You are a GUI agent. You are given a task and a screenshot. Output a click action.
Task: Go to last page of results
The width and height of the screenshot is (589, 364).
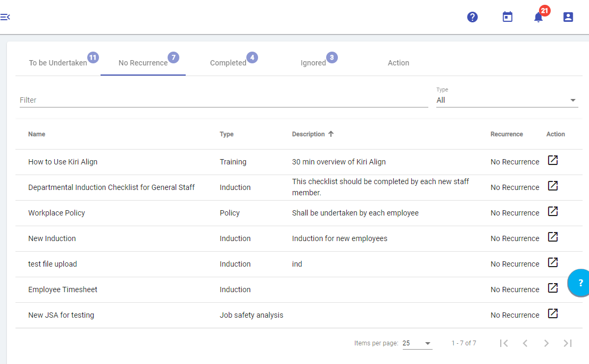coord(568,343)
